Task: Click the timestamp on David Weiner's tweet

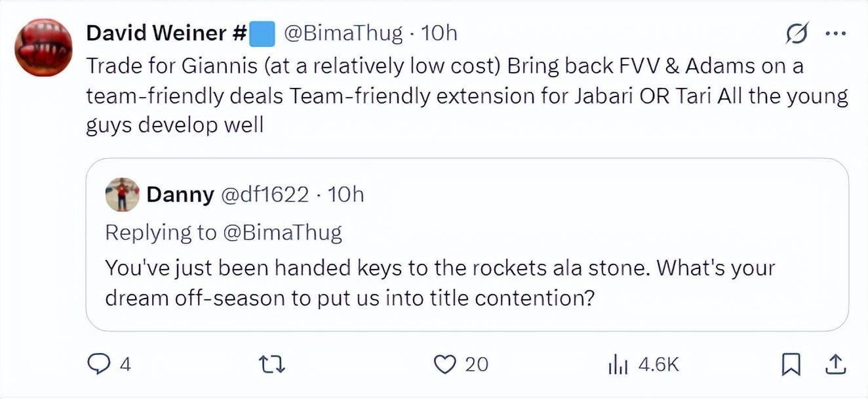Action: [x=439, y=33]
